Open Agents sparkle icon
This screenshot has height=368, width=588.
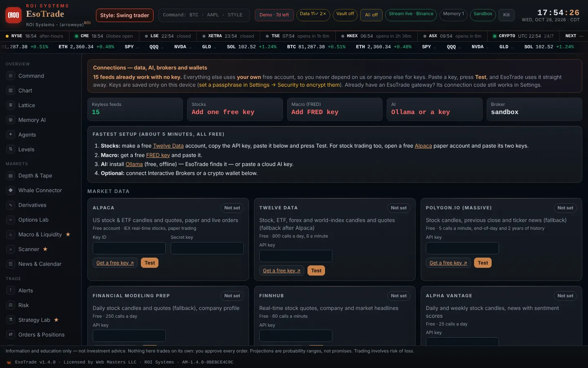(x=11, y=135)
